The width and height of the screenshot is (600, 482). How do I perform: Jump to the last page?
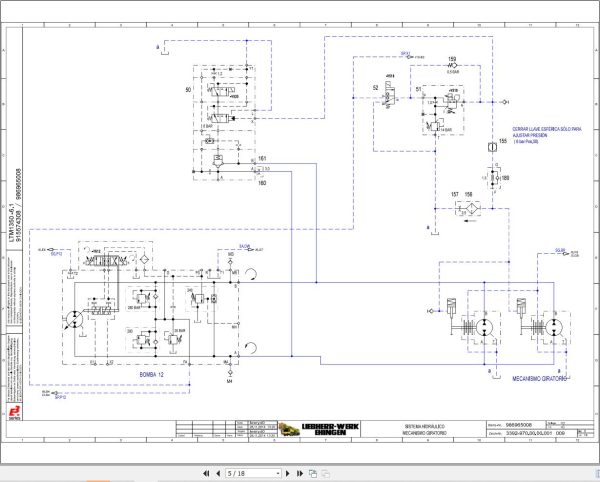click(300, 474)
